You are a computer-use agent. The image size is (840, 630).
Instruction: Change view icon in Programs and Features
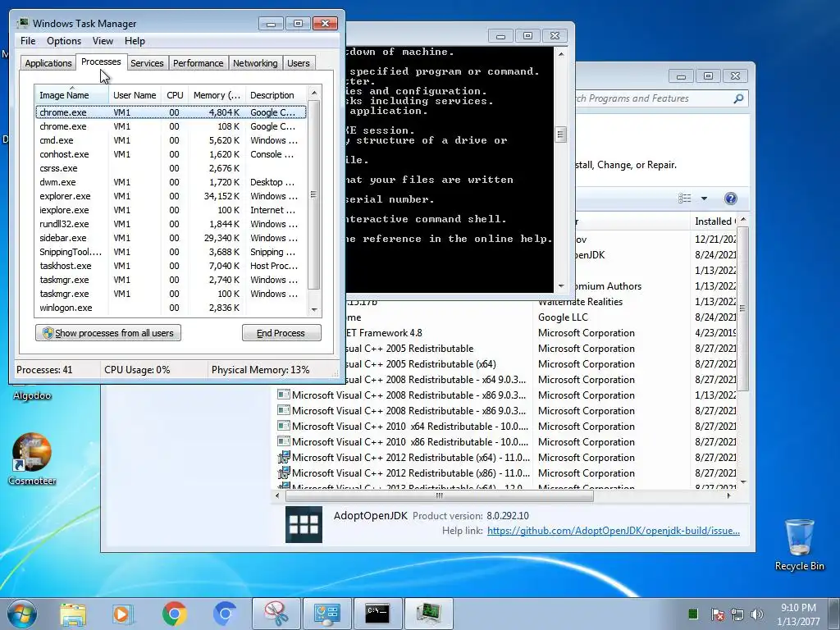(x=685, y=199)
